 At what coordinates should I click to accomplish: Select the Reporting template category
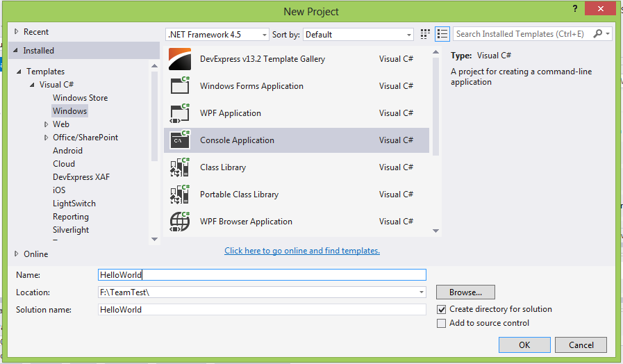pos(71,217)
